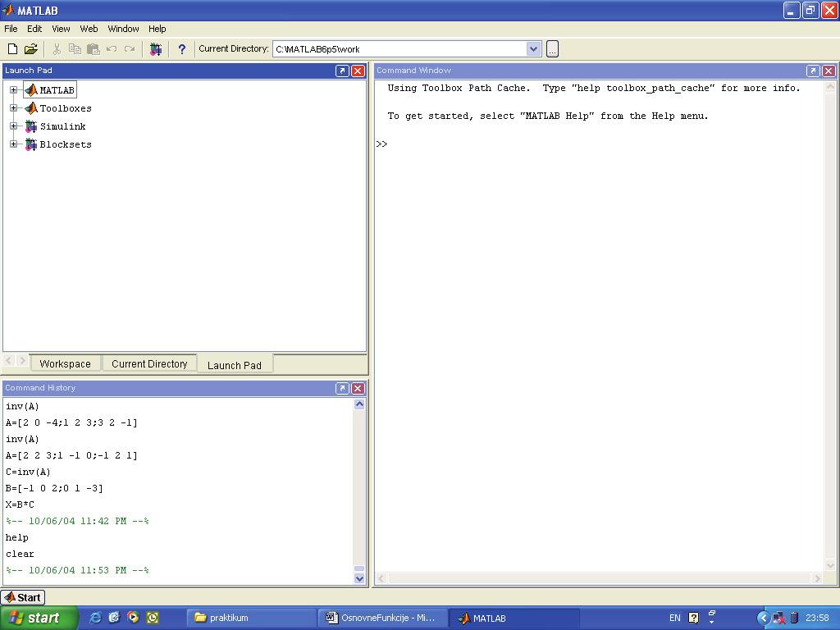Select the Simulink item in Launch Pad
Viewport: 840px width, 630px height.
tap(56, 126)
